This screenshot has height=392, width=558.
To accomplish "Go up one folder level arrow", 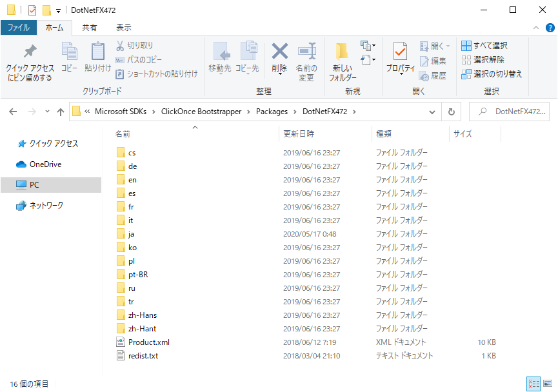I will click(x=61, y=112).
